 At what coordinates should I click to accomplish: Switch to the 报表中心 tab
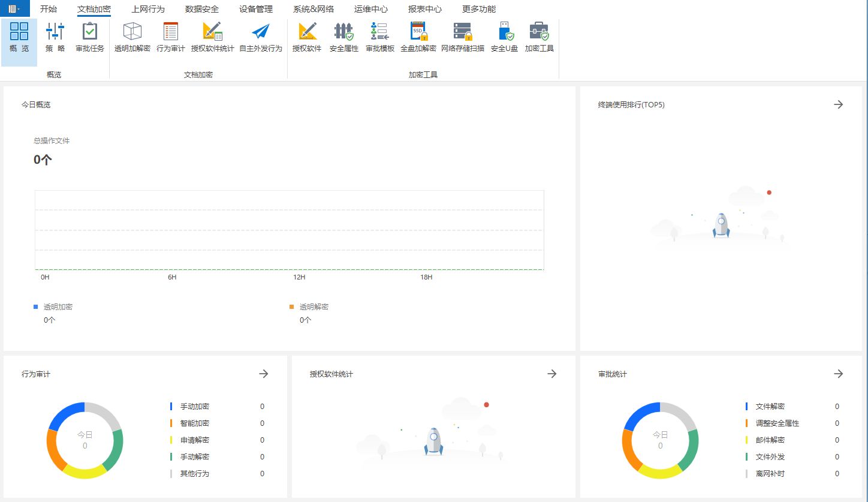425,9
